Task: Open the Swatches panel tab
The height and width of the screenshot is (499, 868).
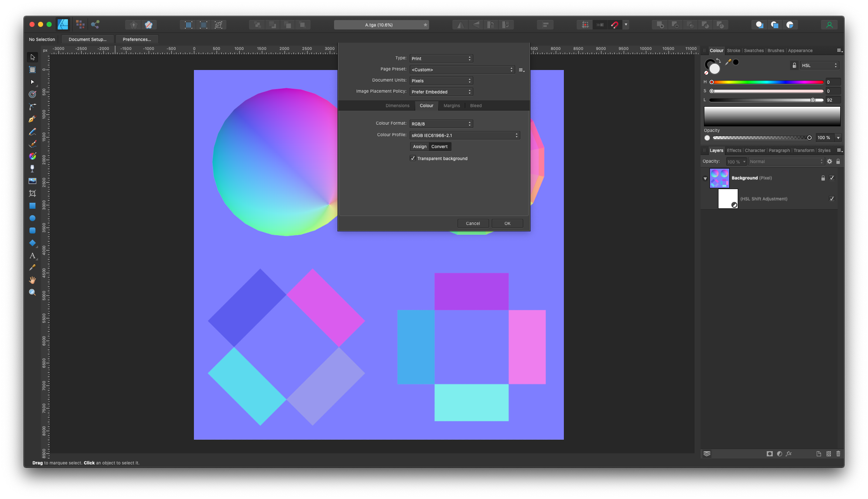Action: (x=754, y=50)
